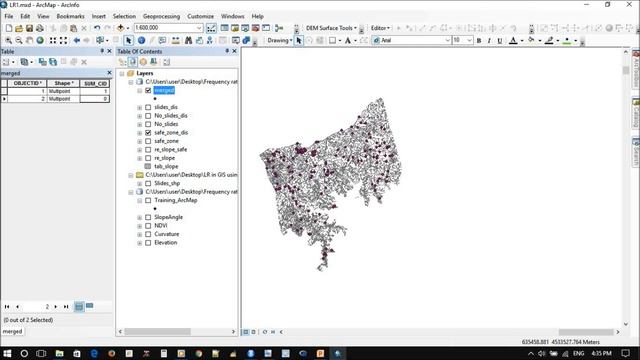Open the Bookmarks menu
Screen dimensions: 640x360
70,16
